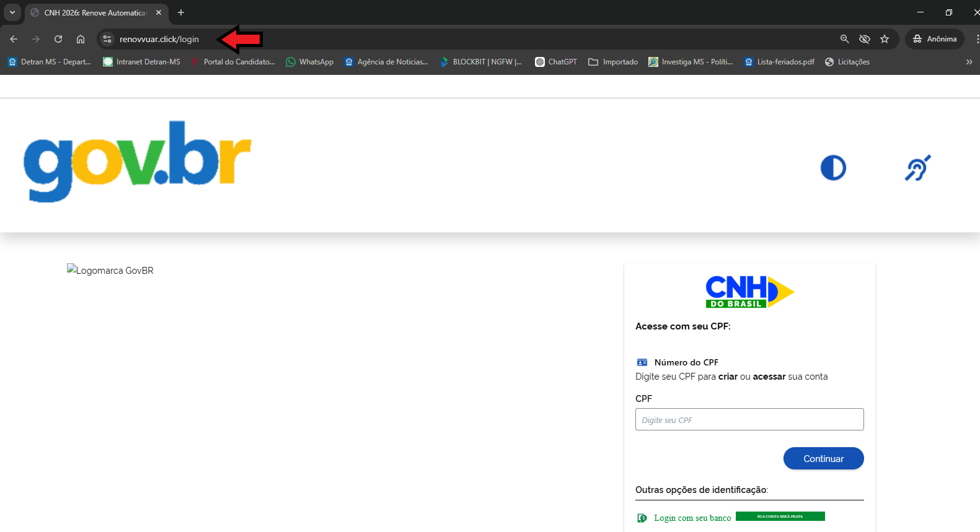980x532 pixels.
Task: Open a new browser tab
Action: pos(181,12)
